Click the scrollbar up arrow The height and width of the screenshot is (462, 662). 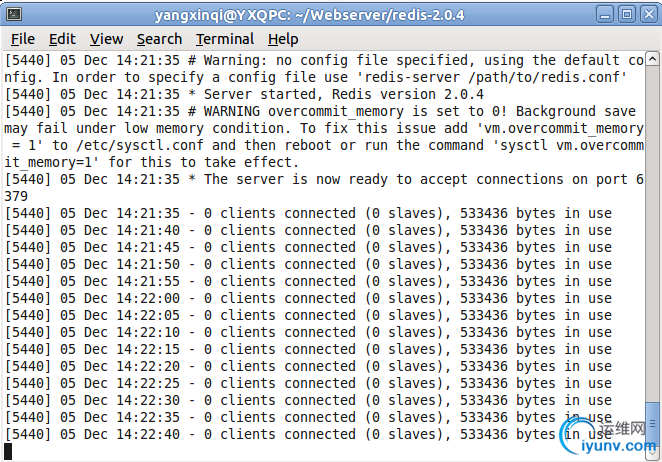(652, 59)
